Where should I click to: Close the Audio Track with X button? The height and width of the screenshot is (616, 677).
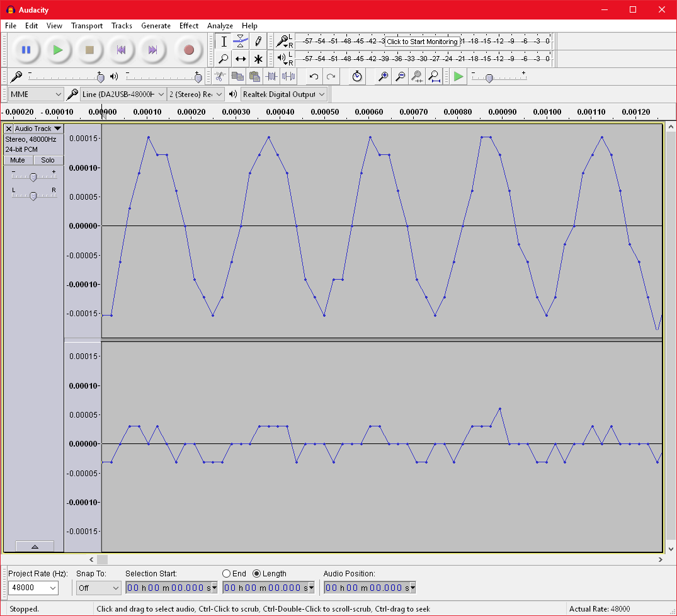pyautogui.click(x=9, y=128)
